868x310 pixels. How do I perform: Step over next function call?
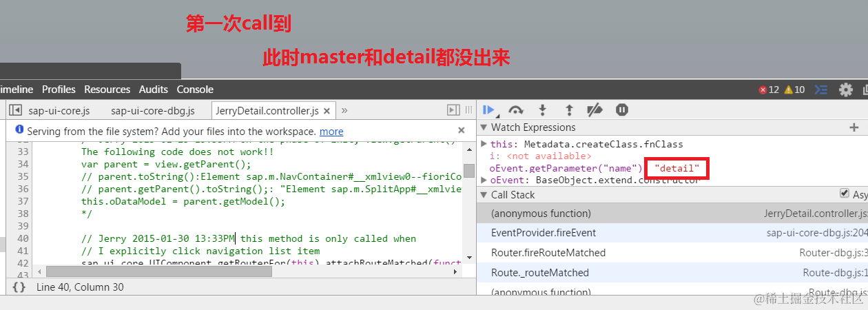(516, 110)
